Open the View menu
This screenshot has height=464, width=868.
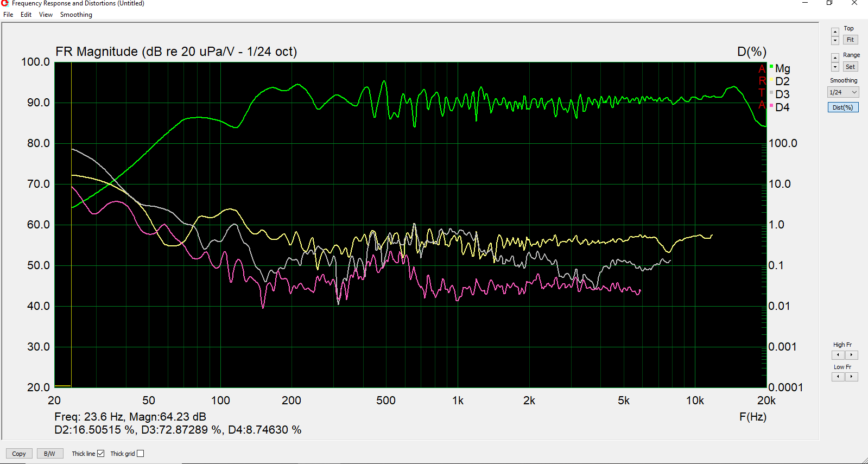tap(46, 15)
